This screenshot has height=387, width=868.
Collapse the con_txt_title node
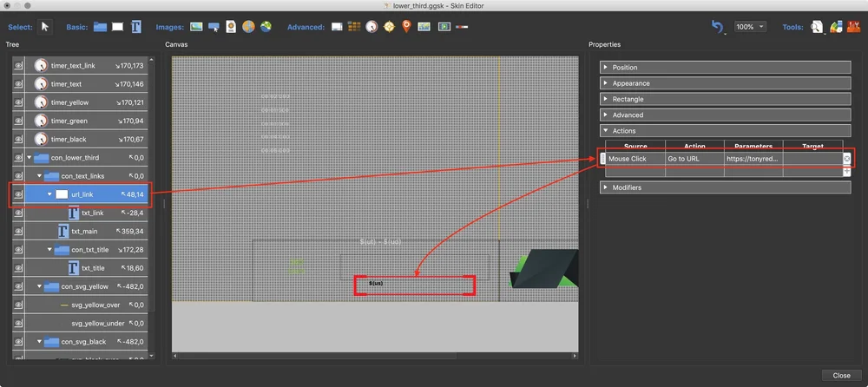tap(49, 250)
